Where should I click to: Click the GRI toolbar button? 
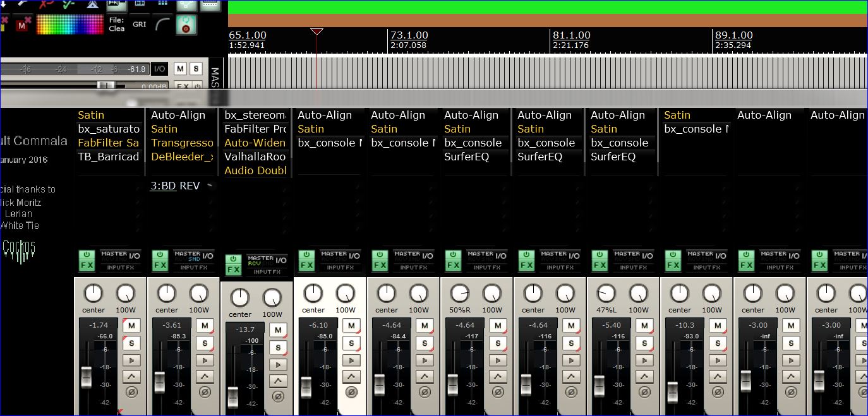pos(139,25)
